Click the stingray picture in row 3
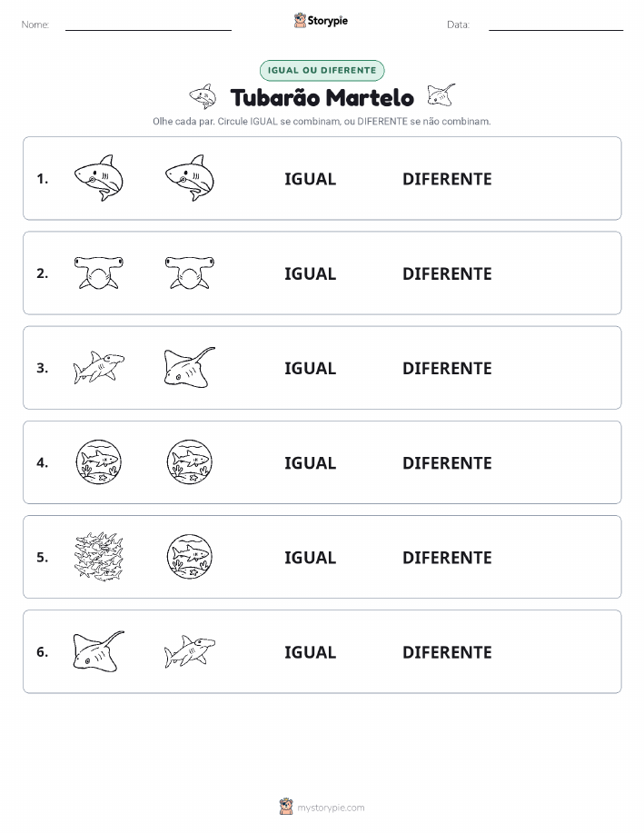Viewport: 644px width, 833px height. pyautogui.click(x=190, y=367)
